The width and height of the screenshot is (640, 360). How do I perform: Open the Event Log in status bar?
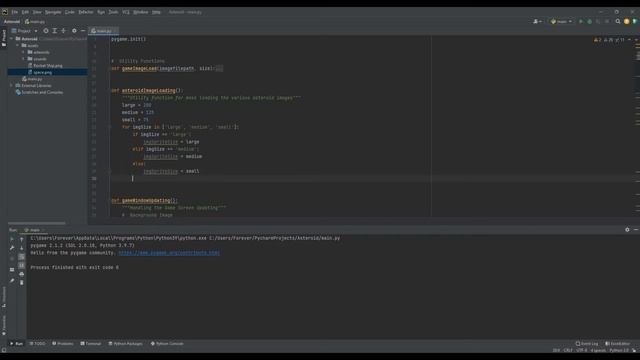point(587,344)
